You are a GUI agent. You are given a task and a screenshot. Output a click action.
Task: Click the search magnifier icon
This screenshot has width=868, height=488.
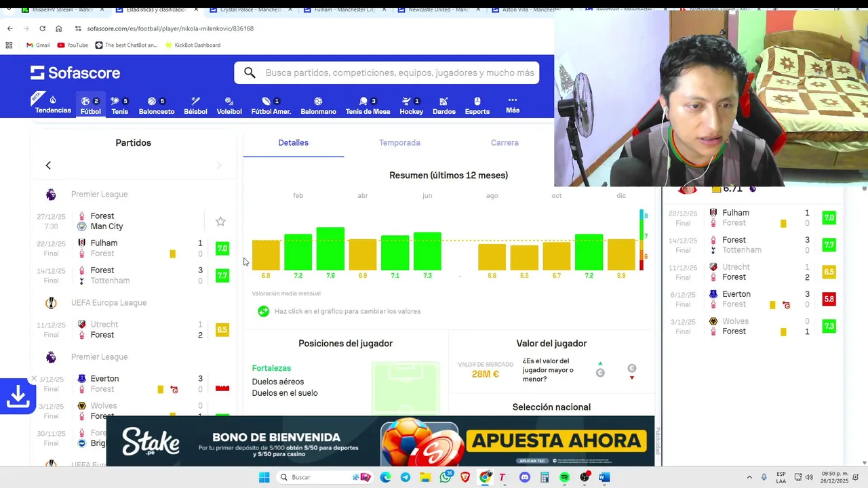[250, 73]
